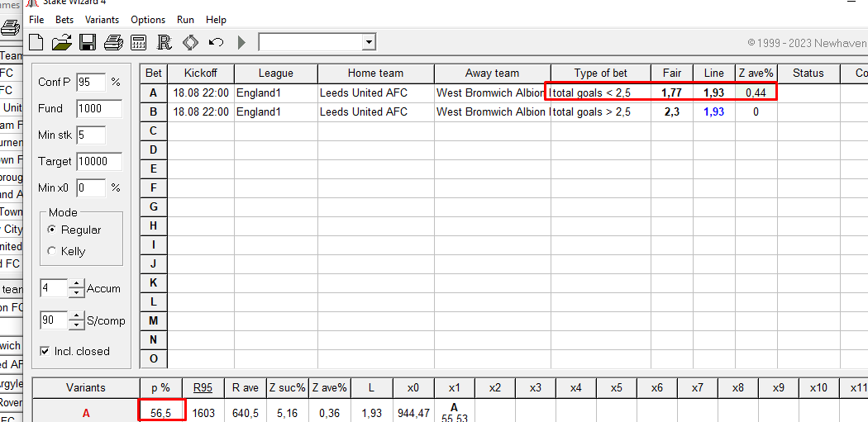
Task: Open the toolbar combo box dropdown
Action: [369, 42]
